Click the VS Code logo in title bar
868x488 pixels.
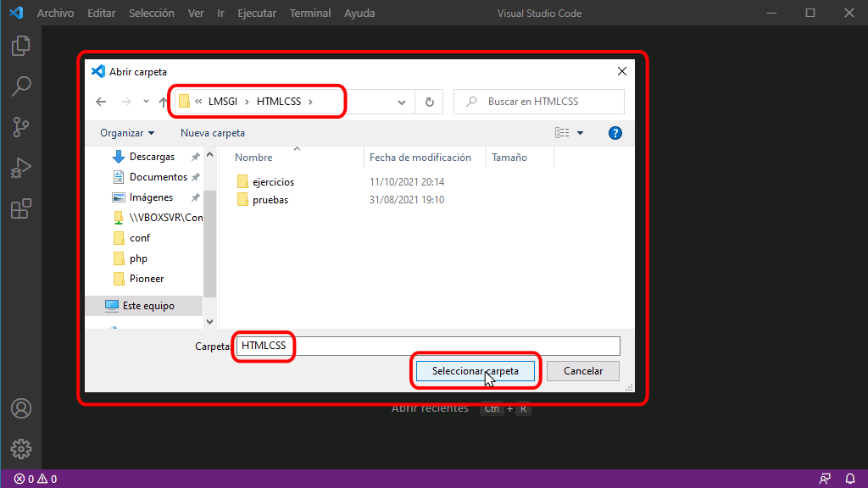[16, 13]
